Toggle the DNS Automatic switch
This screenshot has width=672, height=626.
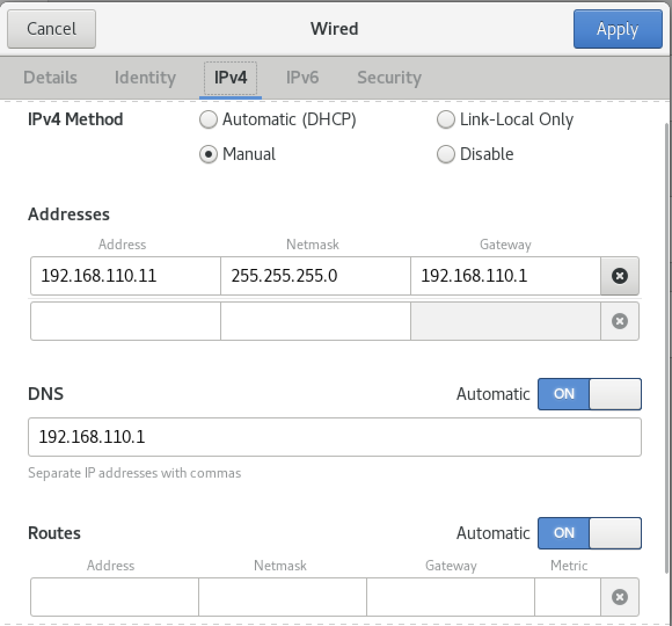[590, 394]
